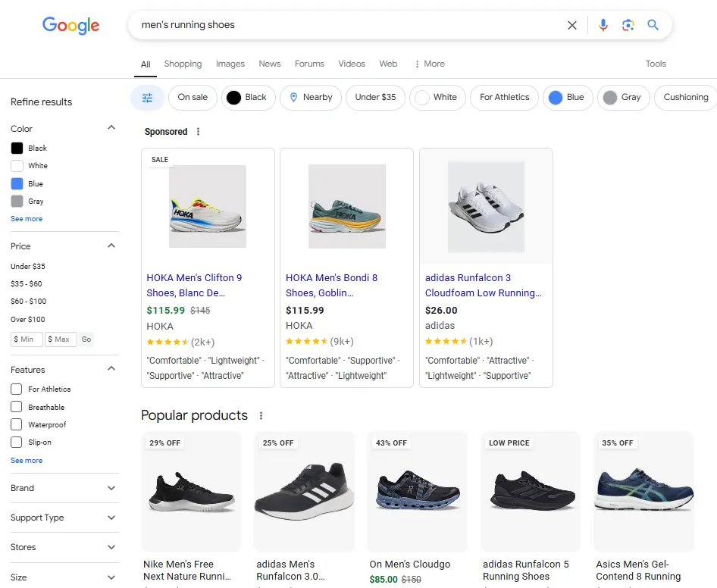Image resolution: width=717 pixels, height=588 pixels.
Task: Apply the White color chip filter
Action: (x=437, y=98)
